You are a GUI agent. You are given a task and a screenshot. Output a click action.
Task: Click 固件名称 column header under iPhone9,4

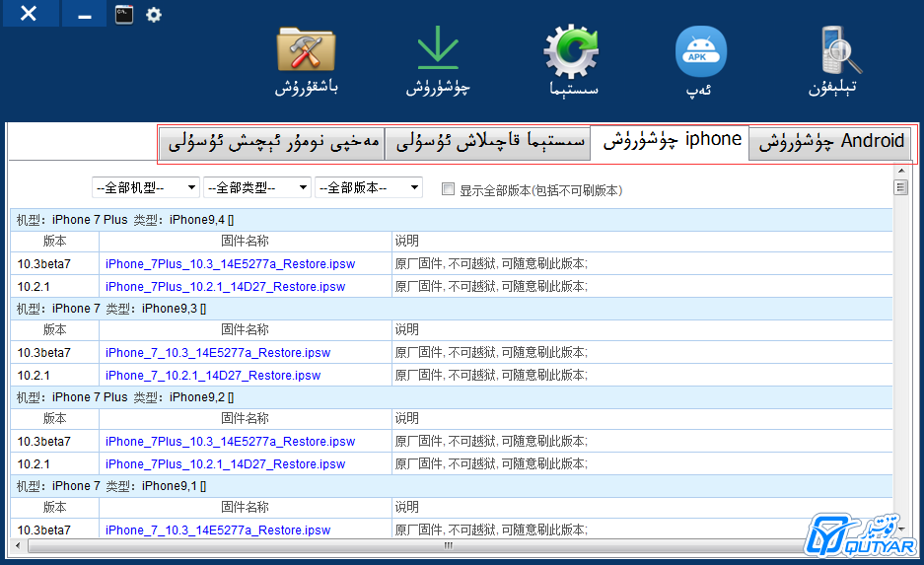[246, 241]
